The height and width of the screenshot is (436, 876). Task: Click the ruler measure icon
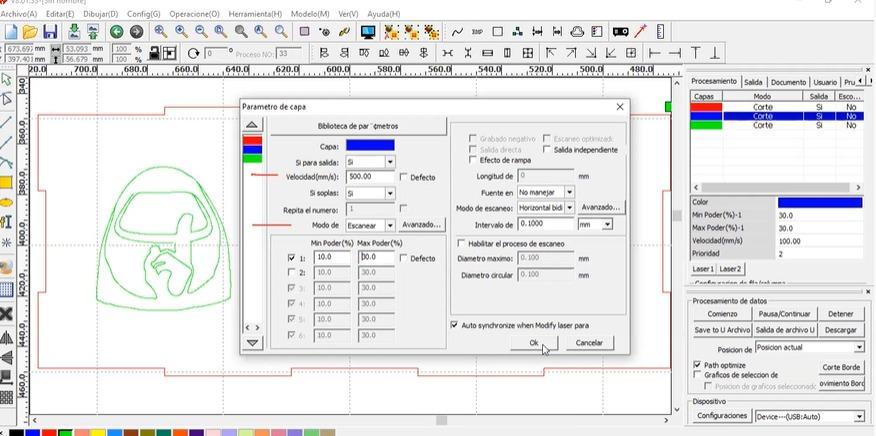pyautogui.click(x=660, y=31)
